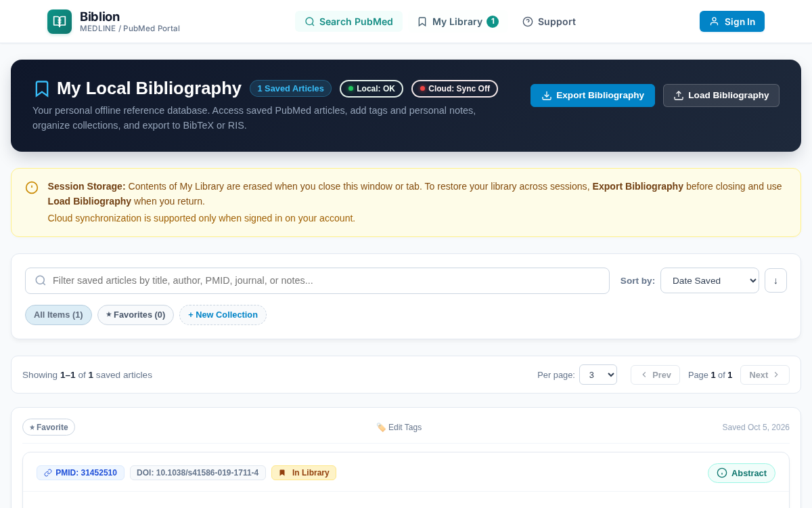Toggle sort direction arrow button
The height and width of the screenshot is (508, 812).
coord(775,280)
